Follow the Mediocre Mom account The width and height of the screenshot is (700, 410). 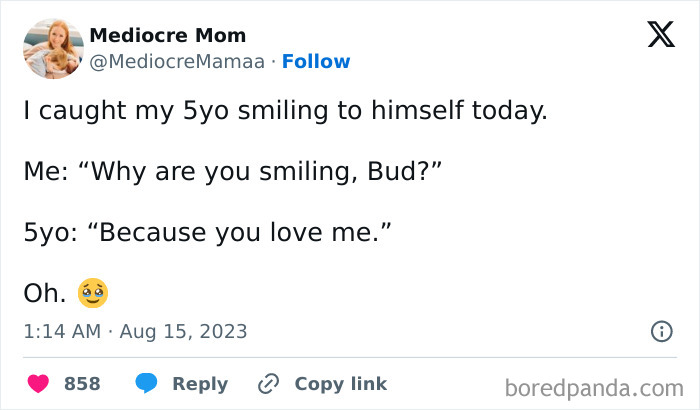(316, 61)
